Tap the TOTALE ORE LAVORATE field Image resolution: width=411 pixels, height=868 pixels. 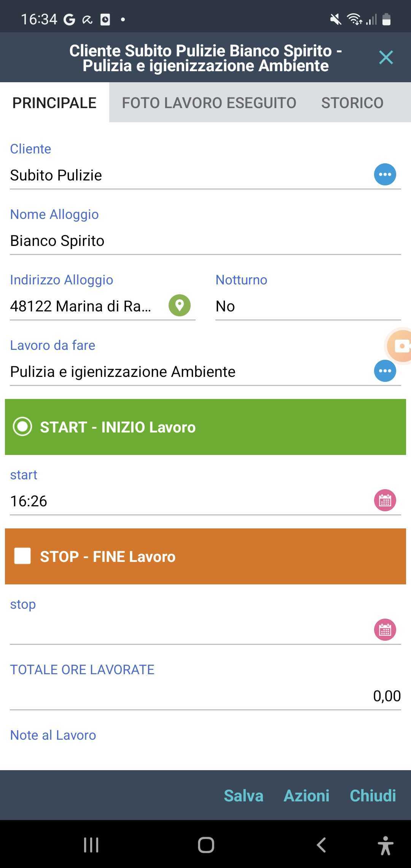tap(205, 696)
